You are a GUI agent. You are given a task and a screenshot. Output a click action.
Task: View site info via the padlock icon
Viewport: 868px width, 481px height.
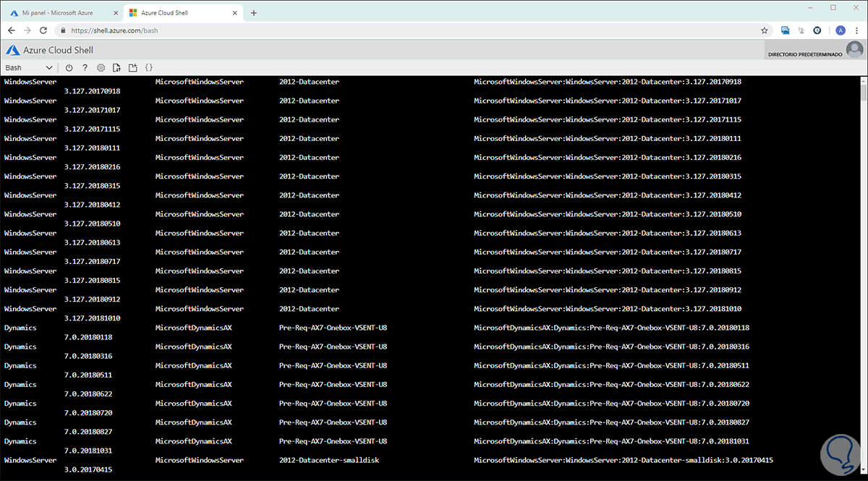click(x=64, y=31)
